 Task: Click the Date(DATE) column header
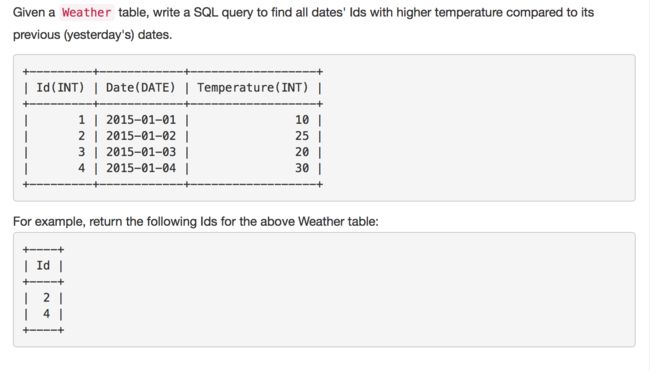[141, 87]
